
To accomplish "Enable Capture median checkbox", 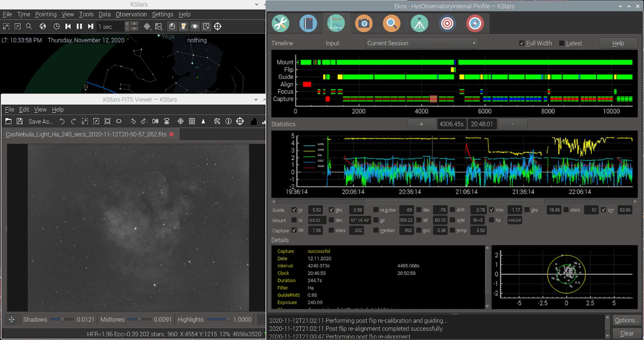I will click(x=376, y=230).
